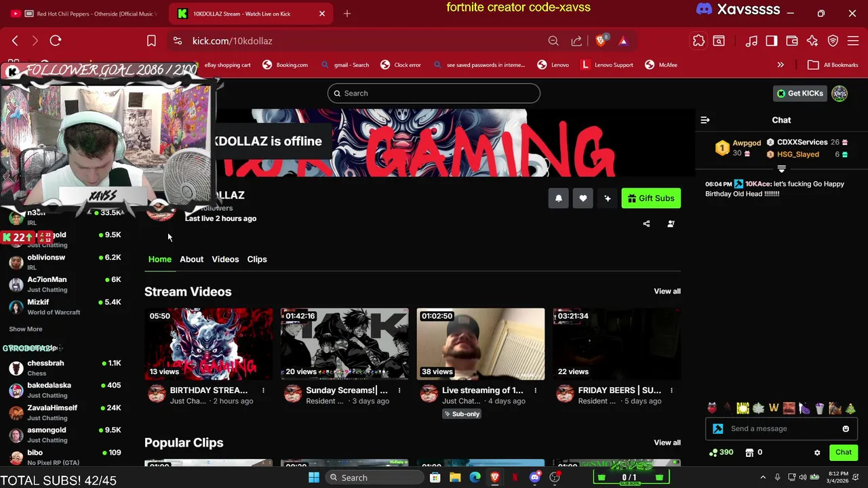Open options menu for BIRTHDAY STREAM video

(x=263, y=390)
